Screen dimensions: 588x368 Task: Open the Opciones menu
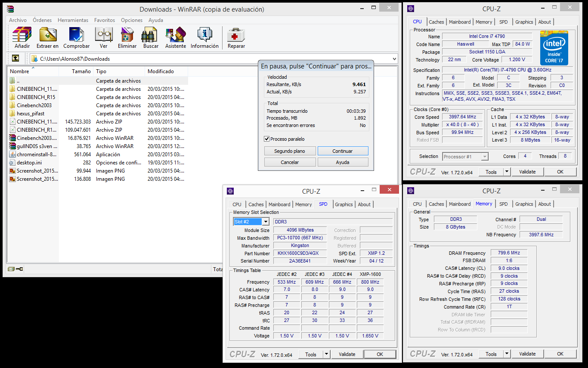(132, 20)
